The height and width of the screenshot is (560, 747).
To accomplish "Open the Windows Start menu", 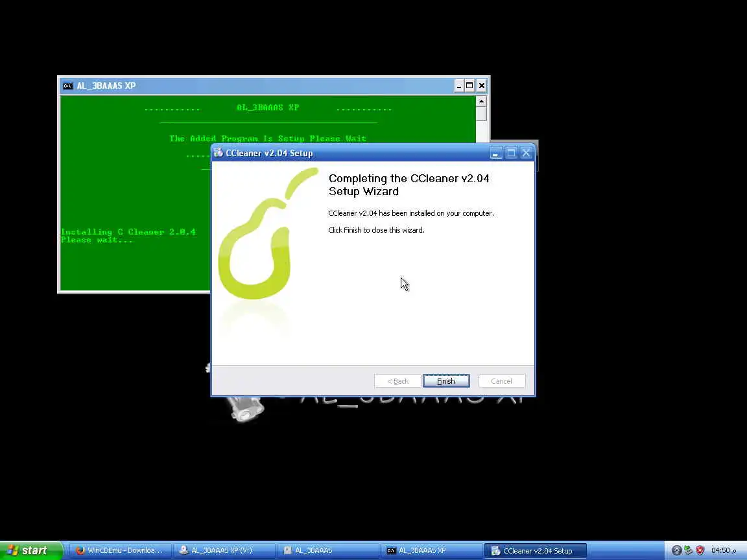I will (x=30, y=550).
